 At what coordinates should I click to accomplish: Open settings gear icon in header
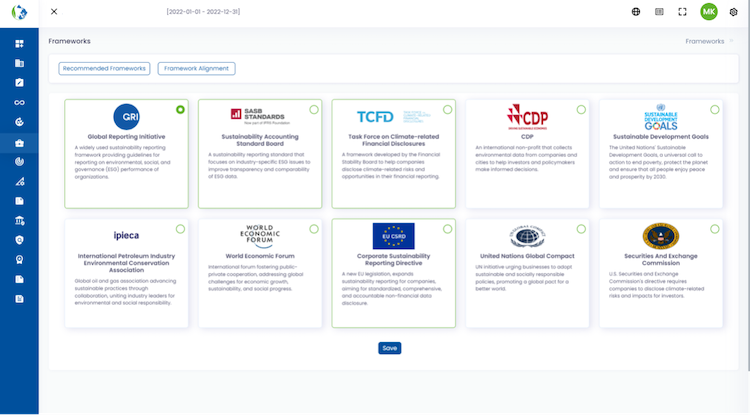[733, 12]
